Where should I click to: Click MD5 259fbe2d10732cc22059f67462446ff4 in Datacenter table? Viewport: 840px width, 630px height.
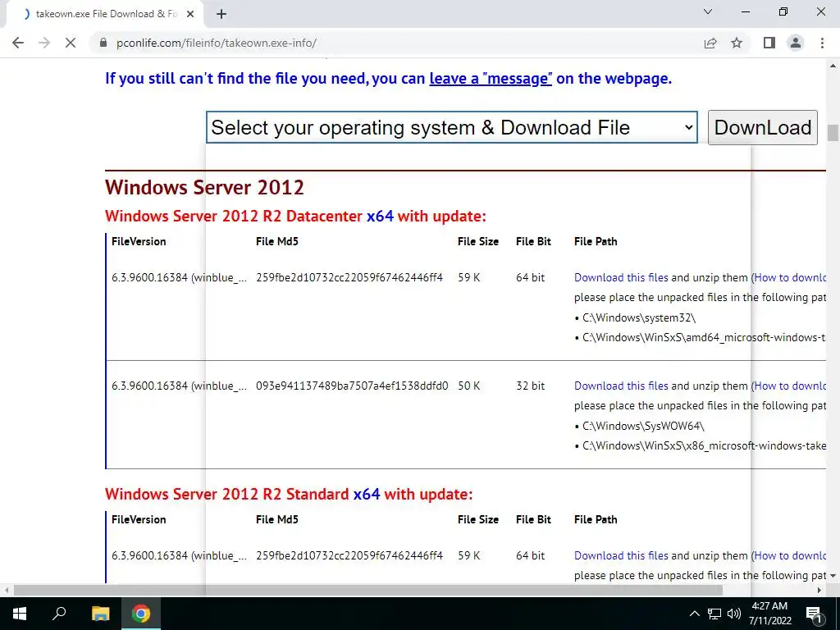coord(349,277)
